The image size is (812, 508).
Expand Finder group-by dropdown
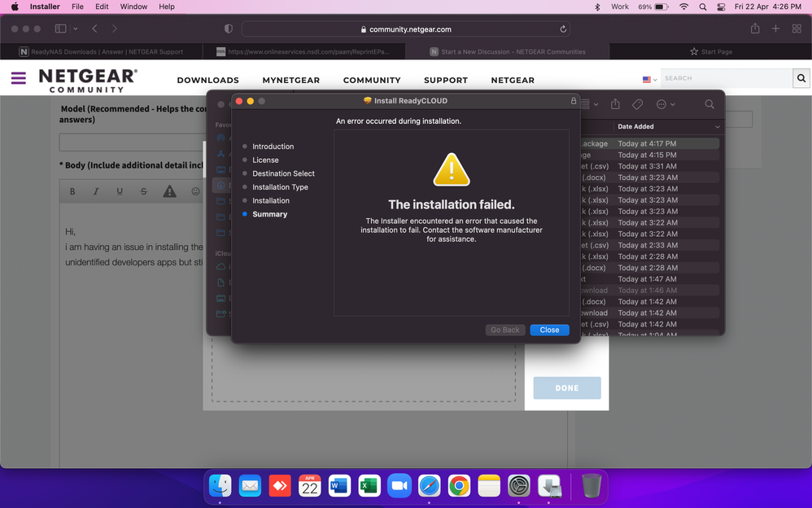coord(590,104)
